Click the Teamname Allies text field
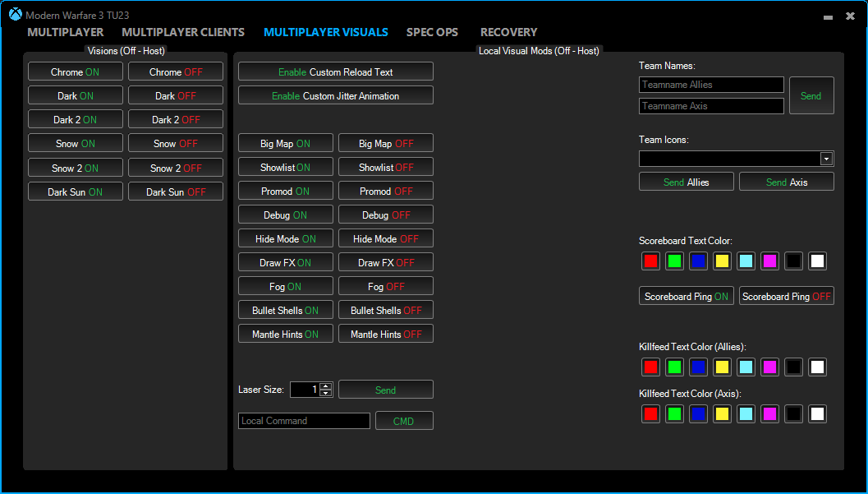 coord(711,85)
